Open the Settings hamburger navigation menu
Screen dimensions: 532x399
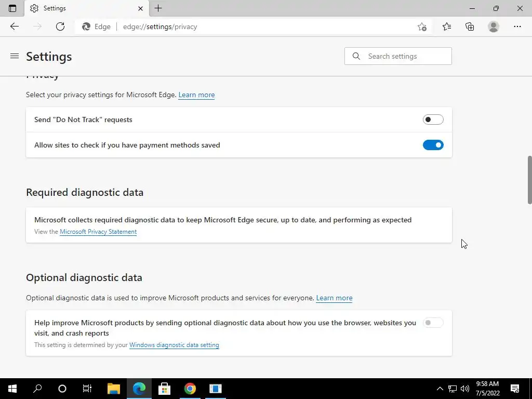pyautogui.click(x=14, y=56)
